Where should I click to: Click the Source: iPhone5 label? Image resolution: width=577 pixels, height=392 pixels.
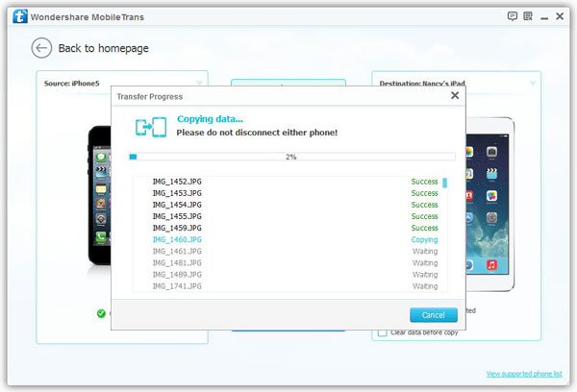tap(72, 83)
